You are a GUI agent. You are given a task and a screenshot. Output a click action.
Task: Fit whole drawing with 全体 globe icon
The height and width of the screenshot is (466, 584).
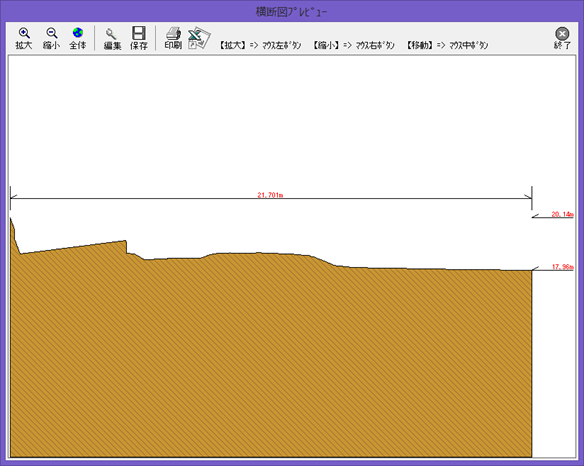[78, 38]
